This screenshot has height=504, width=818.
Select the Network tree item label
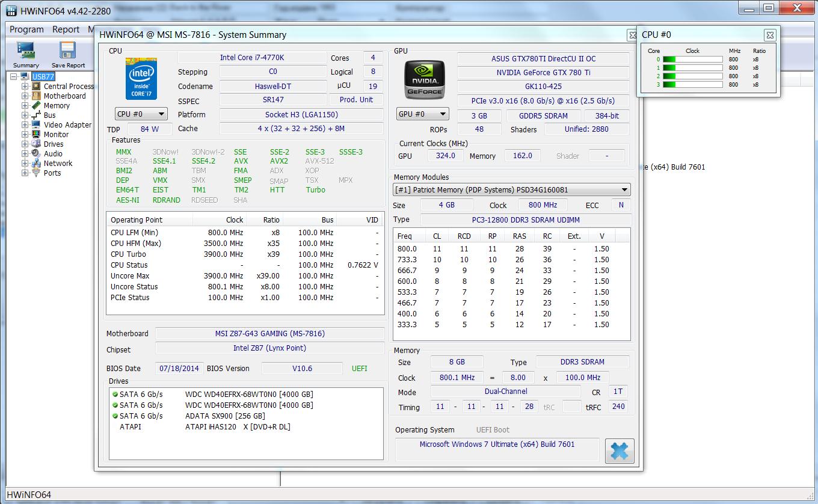coord(58,163)
